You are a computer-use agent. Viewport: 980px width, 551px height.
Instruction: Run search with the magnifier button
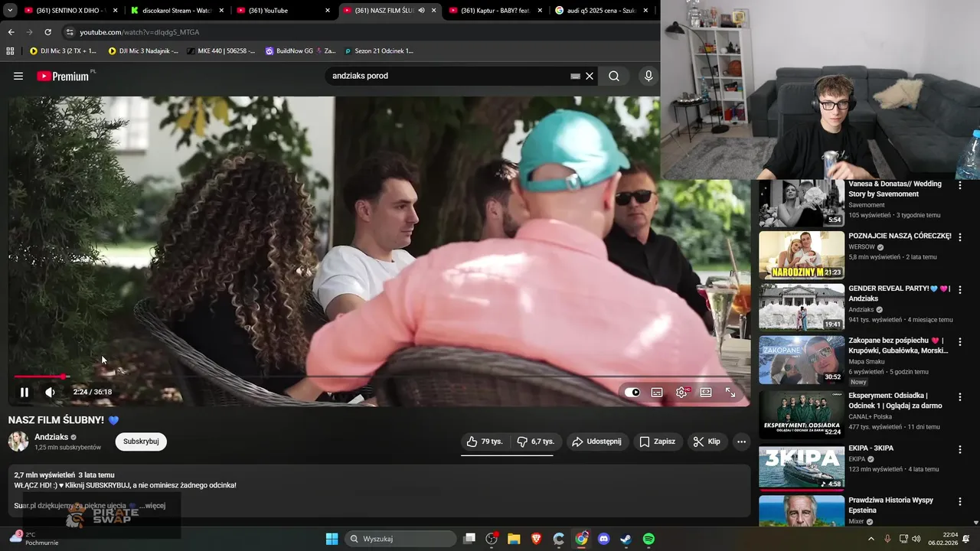point(614,76)
